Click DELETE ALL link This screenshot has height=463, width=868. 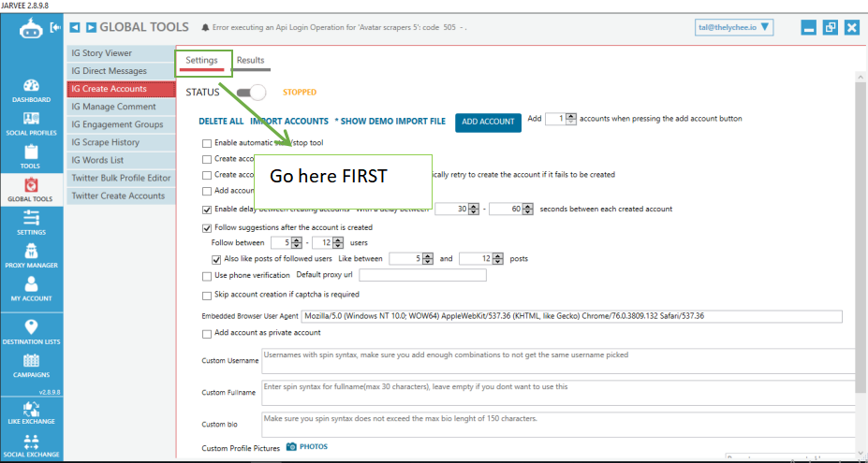click(221, 122)
